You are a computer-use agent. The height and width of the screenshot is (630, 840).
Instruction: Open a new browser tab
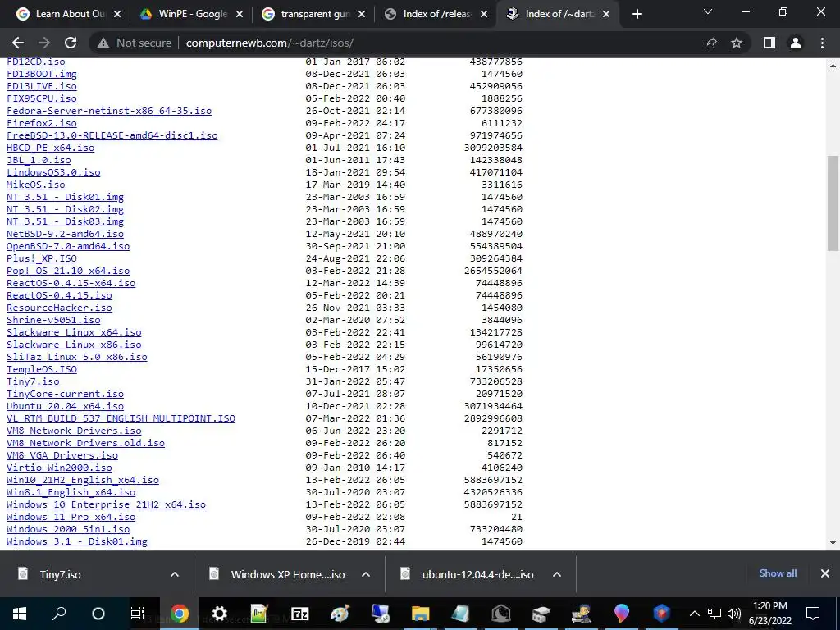[637, 14]
